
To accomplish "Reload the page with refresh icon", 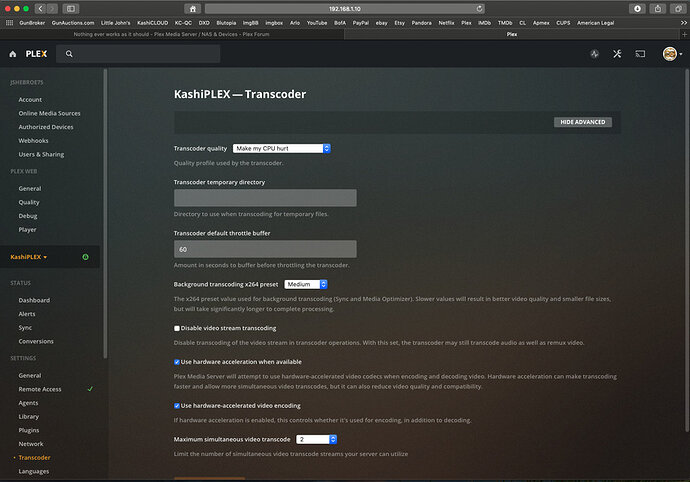I will coord(479,8).
